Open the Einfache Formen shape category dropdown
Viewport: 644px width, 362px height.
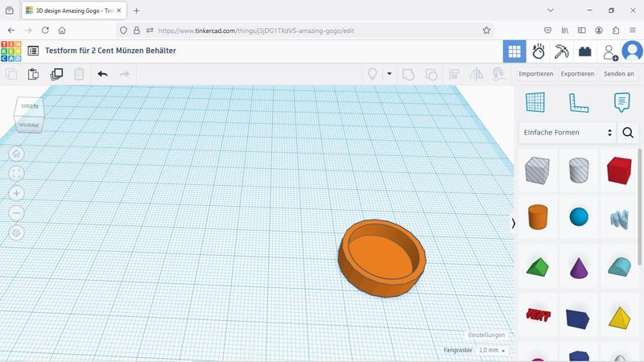click(x=568, y=133)
